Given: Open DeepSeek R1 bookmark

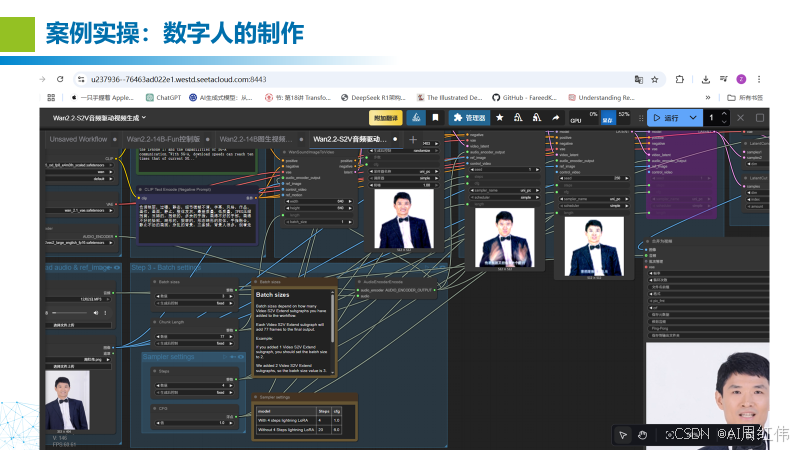Looking at the screenshot, I should pyautogui.click(x=372, y=97).
